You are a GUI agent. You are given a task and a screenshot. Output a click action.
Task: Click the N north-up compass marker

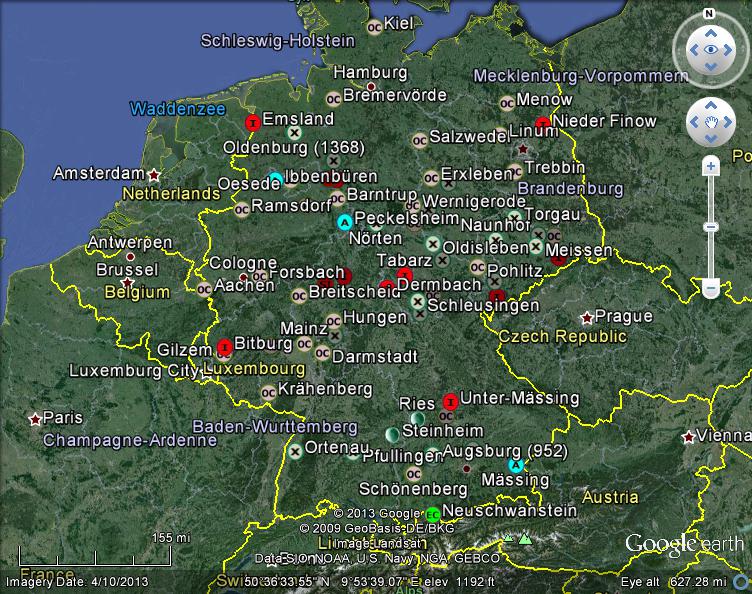click(709, 13)
